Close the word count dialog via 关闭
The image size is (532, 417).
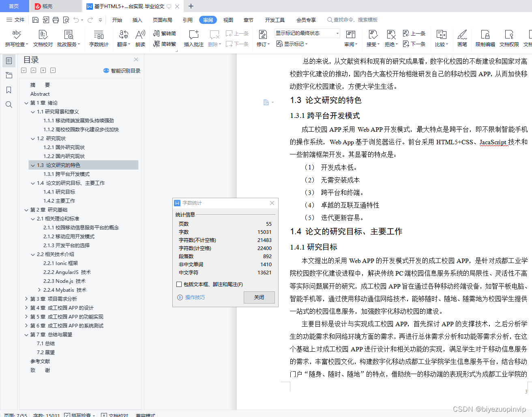point(259,297)
